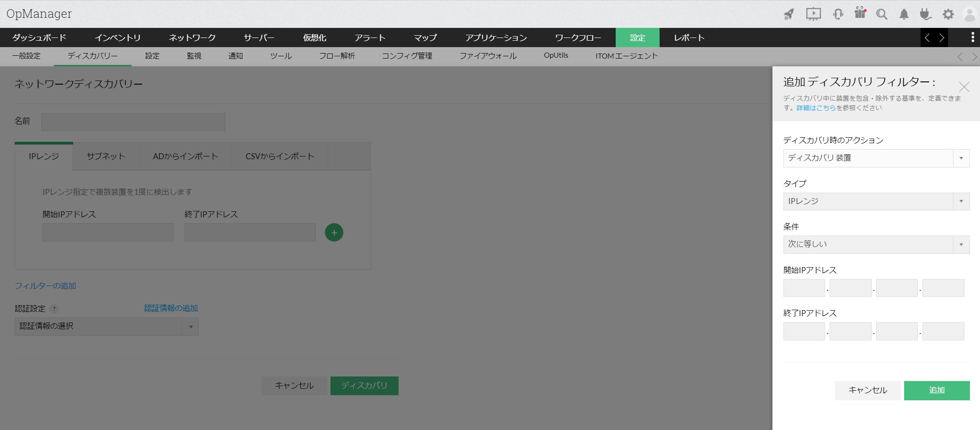Switch to the サブネット tab

[x=105, y=156]
